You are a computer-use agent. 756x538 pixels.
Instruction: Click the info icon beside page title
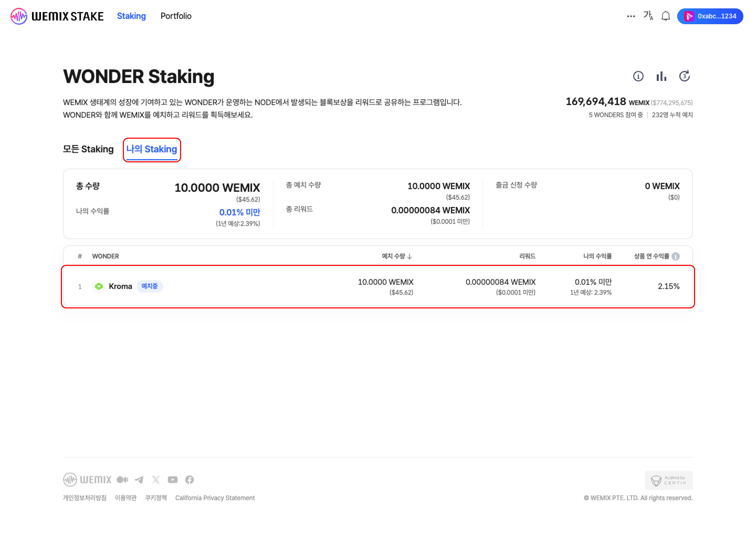(x=638, y=76)
